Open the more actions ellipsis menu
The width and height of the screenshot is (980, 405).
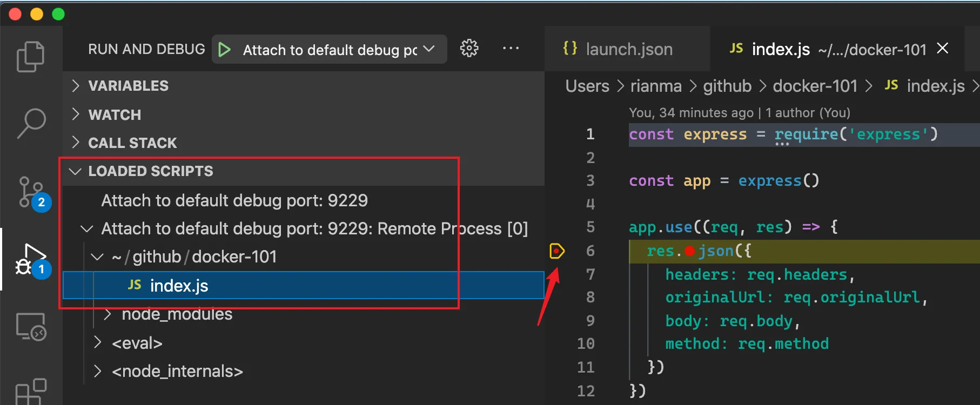[511, 49]
